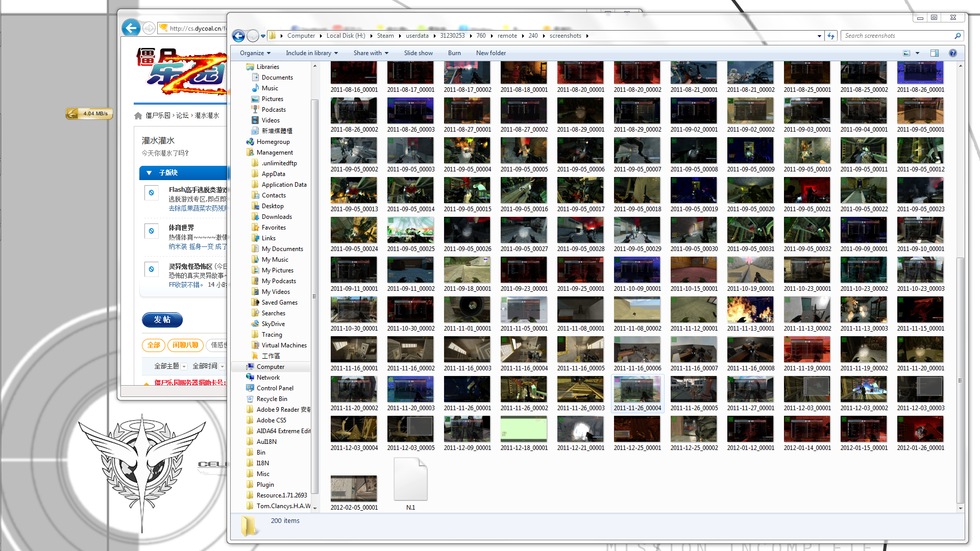
Task: Click the New folder button
Action: [491, 53]
